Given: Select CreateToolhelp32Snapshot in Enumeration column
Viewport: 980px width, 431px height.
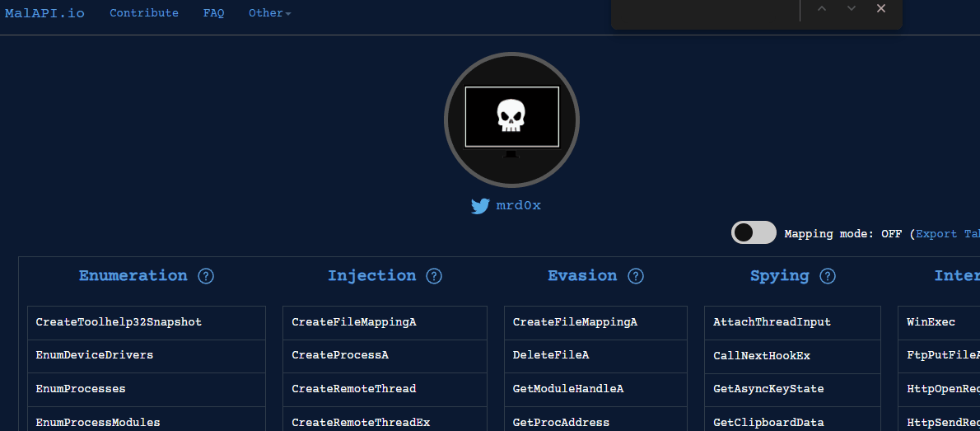Looking at the screenshot, I should [x=119, y=322].
